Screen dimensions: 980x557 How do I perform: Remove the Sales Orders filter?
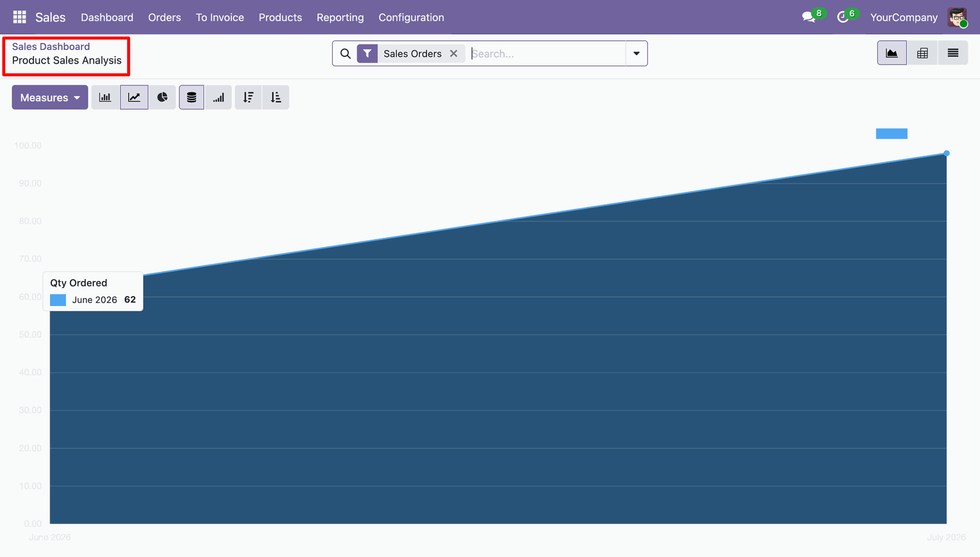pyautogui.click(x=454, y=54)
